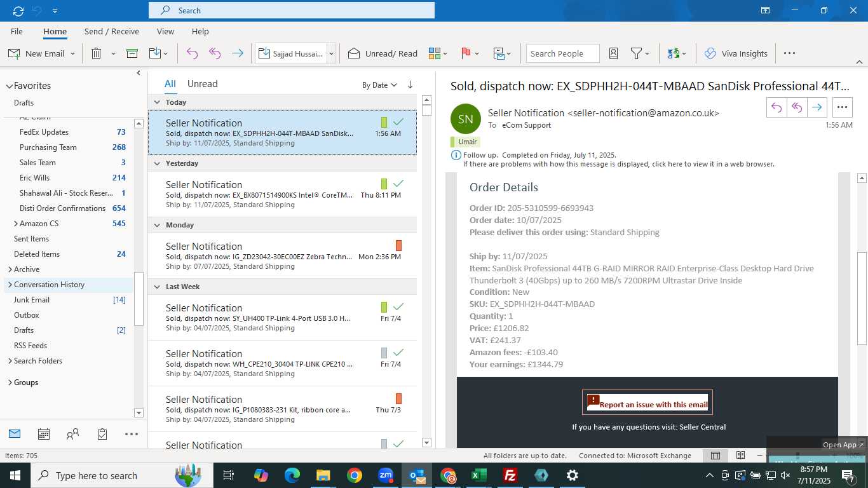Click the orange category swatch on Monday email
Screen dimensions: 868x488
pos(398,245)
